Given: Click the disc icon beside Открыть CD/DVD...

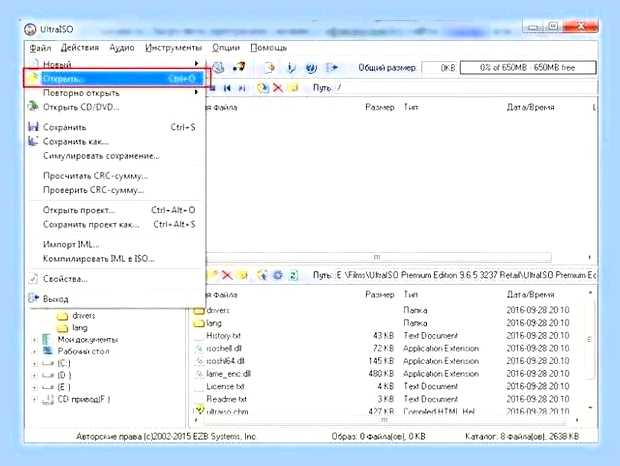Looking at the screenshot, I should point(34,107).
